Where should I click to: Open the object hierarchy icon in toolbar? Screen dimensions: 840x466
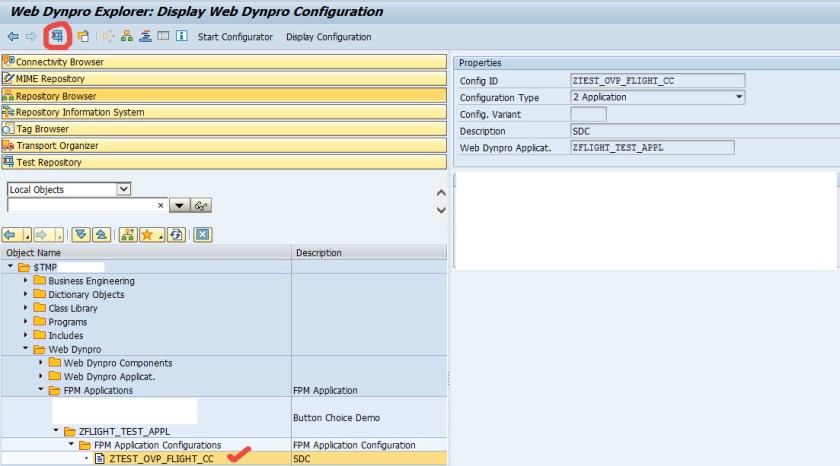[126, 36]
